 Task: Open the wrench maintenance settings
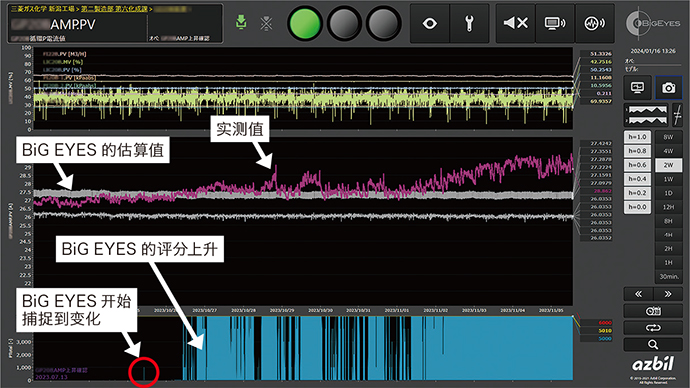(x=469, y=23)
